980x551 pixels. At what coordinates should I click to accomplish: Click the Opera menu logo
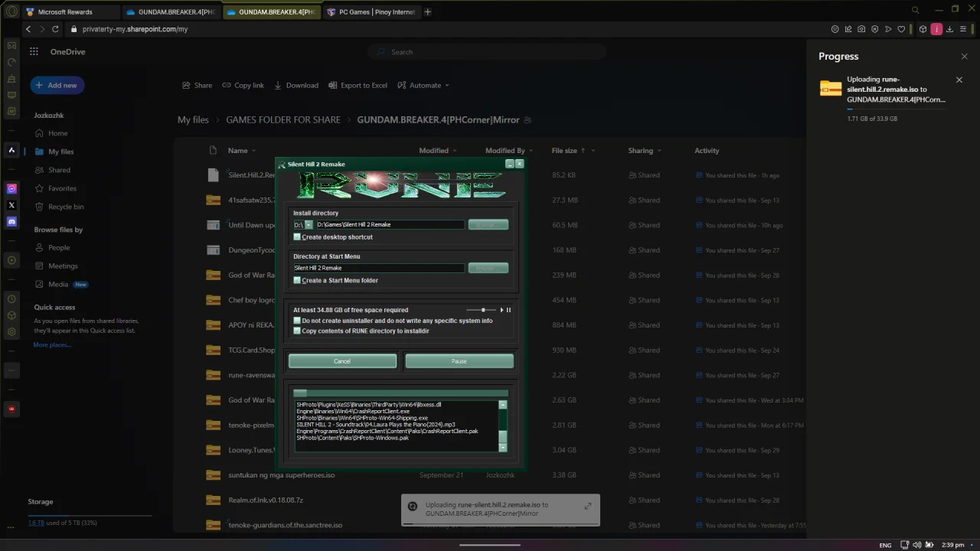pyautogui.click(x=11, y=11)
